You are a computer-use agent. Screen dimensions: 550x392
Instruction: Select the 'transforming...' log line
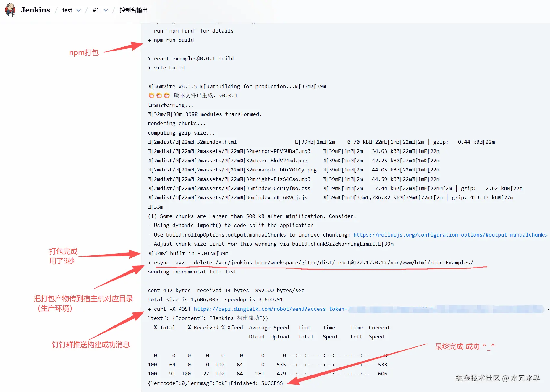tap(171, 105)
